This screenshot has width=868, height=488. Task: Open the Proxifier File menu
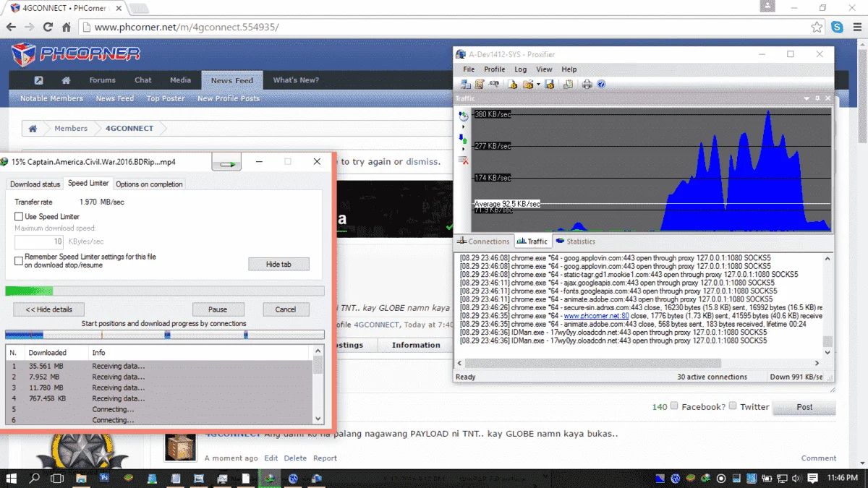pyautogui.click(x=469, y=69)
